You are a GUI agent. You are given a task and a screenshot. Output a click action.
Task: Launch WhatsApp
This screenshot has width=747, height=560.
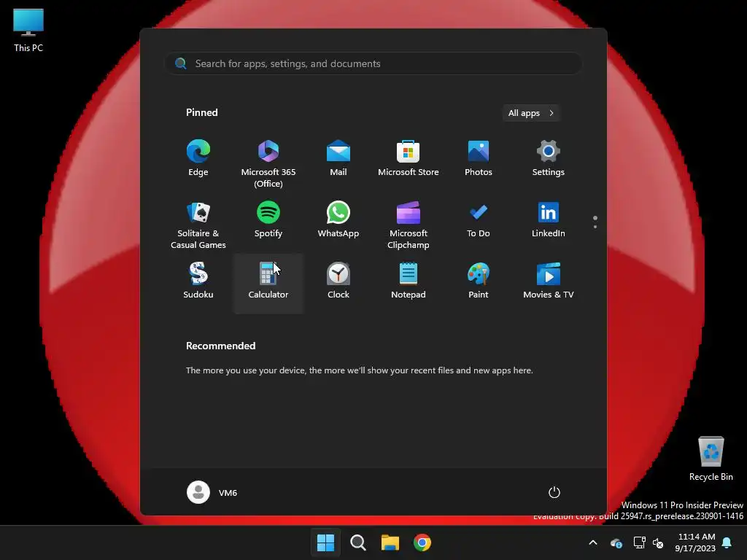(338, 219)
